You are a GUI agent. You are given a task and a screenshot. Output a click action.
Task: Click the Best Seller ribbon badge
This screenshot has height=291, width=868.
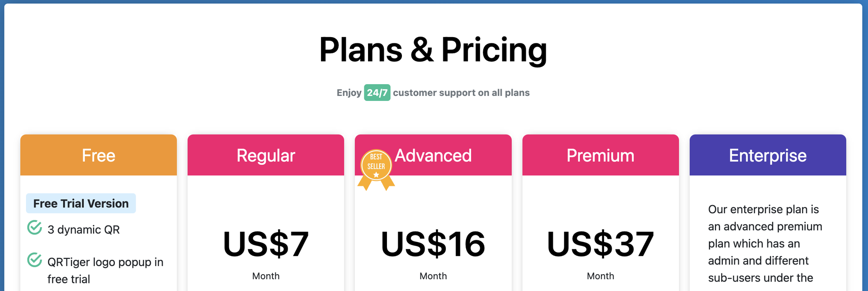pos(376,170)
